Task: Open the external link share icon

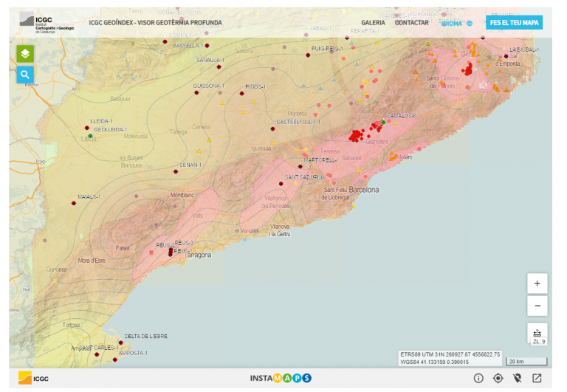Action: pos(537,378)
